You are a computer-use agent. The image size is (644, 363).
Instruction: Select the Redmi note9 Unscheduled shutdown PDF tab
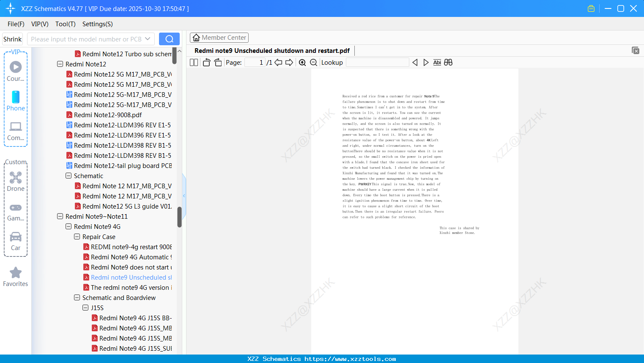[x=272, y=51]
